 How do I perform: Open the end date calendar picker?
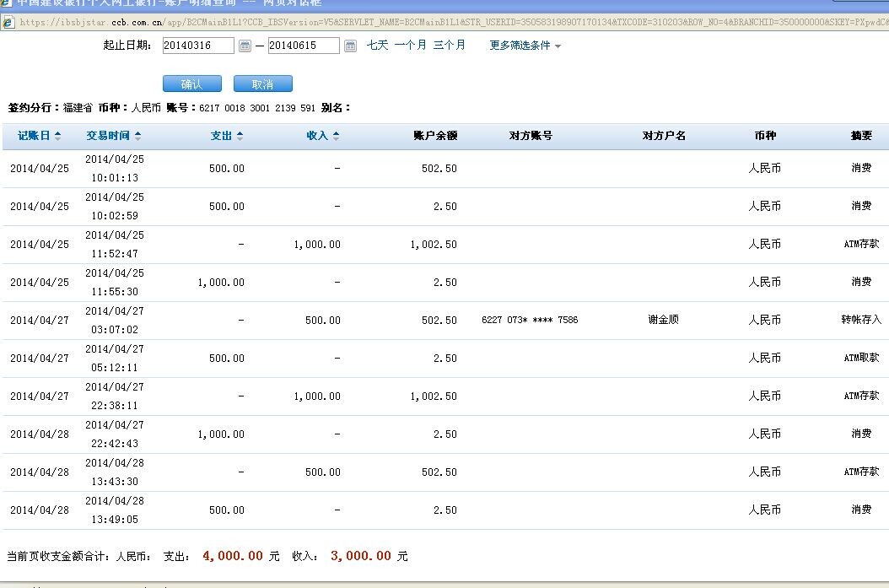click(x=350, y=46)
